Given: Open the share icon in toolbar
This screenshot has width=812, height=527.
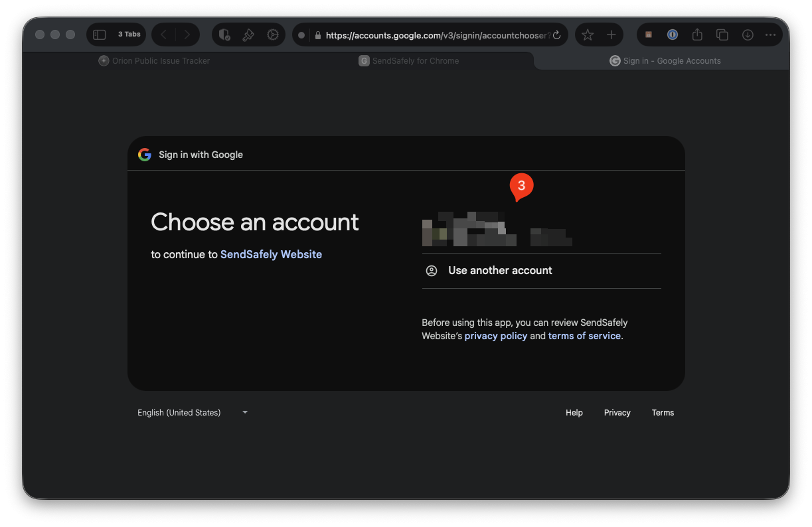Looking at the screenshot, I should click(697, 35).
